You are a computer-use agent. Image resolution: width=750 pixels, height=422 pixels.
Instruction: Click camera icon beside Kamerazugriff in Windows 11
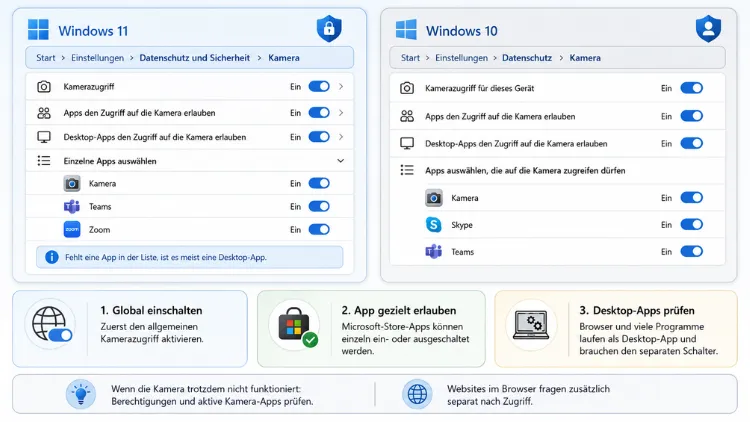[x=44, y=87]
